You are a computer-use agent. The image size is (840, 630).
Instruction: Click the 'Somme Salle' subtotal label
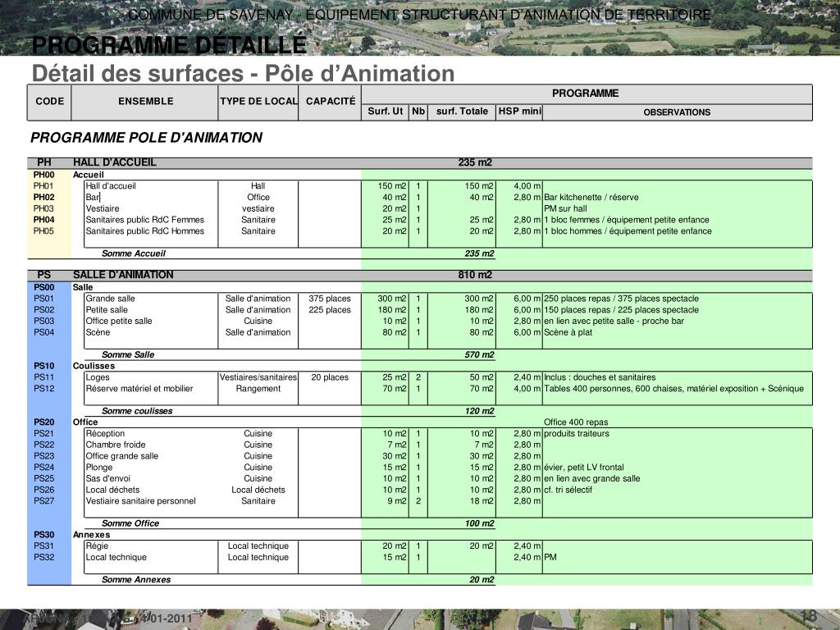(x=128, y=354)
